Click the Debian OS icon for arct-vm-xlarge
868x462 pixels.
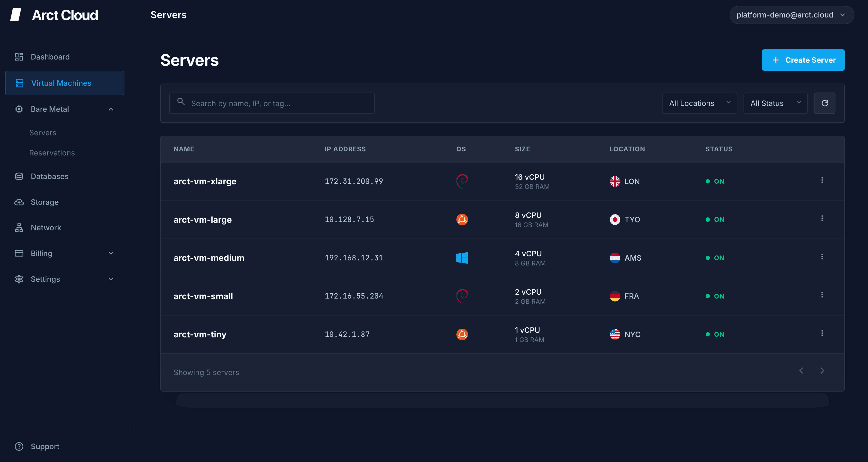[x=462, y=181]
